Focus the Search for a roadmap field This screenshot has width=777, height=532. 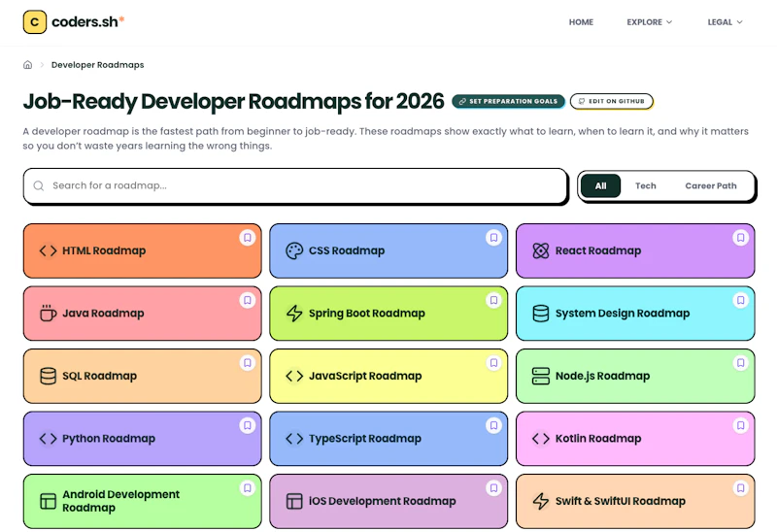tap(295, 185)
